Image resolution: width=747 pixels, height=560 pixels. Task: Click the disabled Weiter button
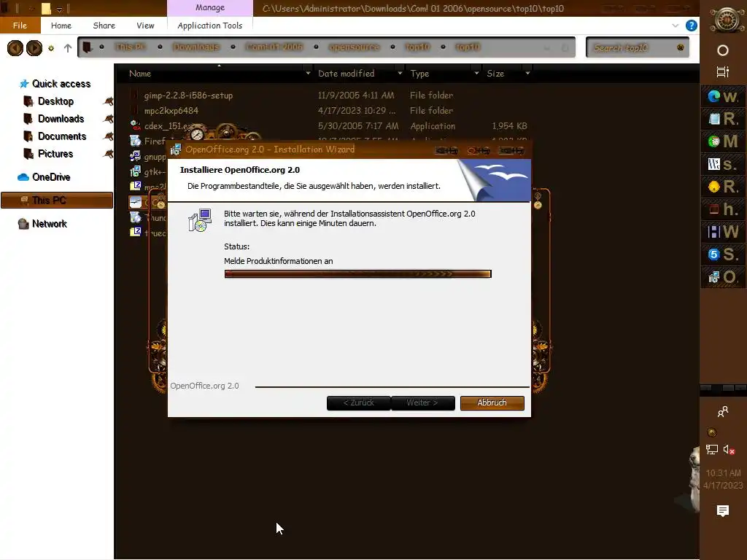click(x=422, y=402)
